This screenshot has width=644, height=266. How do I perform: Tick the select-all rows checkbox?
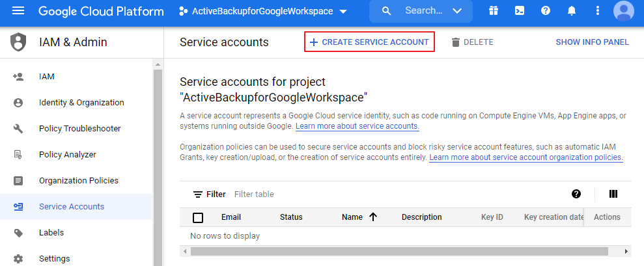click(198, 217)
